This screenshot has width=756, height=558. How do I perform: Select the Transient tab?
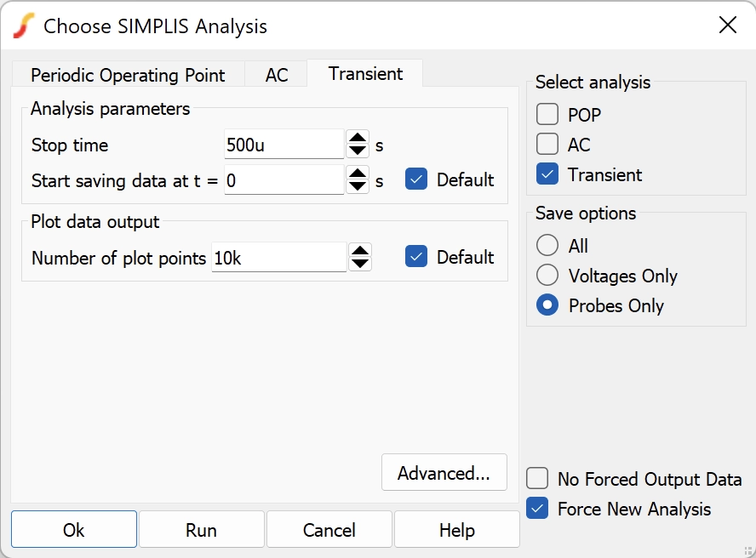[x=365, y=74]
